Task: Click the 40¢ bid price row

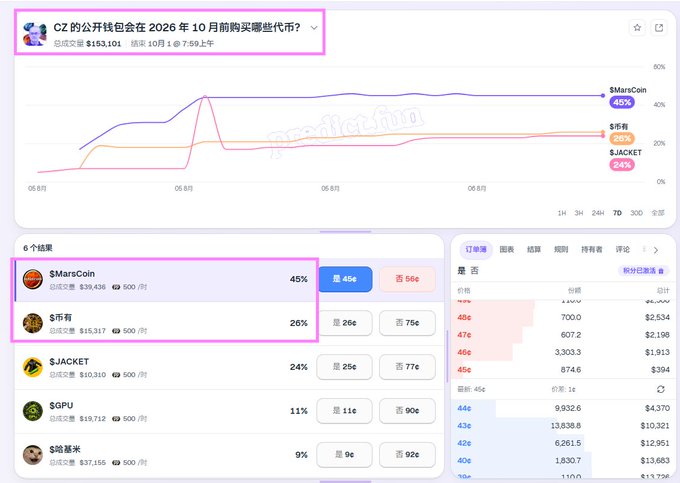Action: tap(563, 460)
